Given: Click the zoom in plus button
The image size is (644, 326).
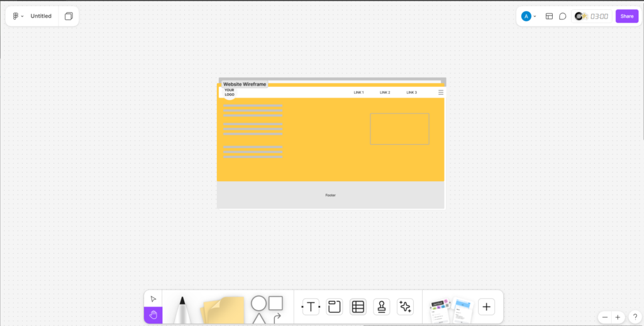Looking at the screenshot, I should tap(618, 317).
